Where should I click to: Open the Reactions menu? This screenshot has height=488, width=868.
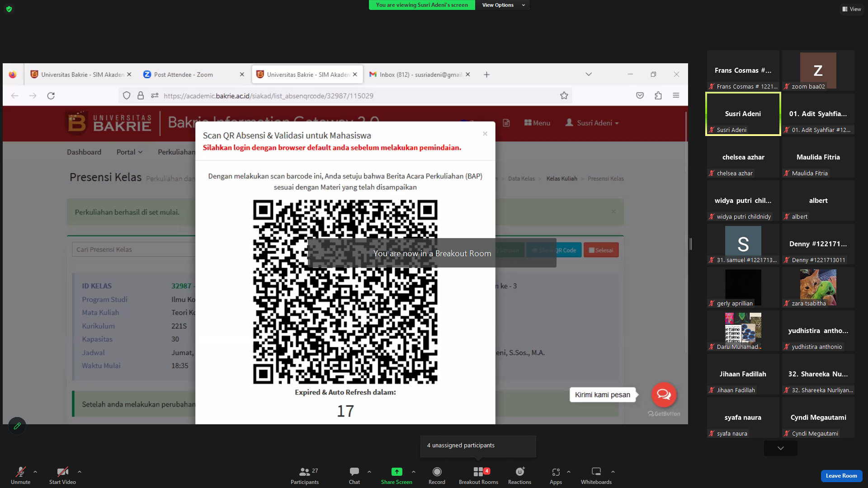click(519, 475)
